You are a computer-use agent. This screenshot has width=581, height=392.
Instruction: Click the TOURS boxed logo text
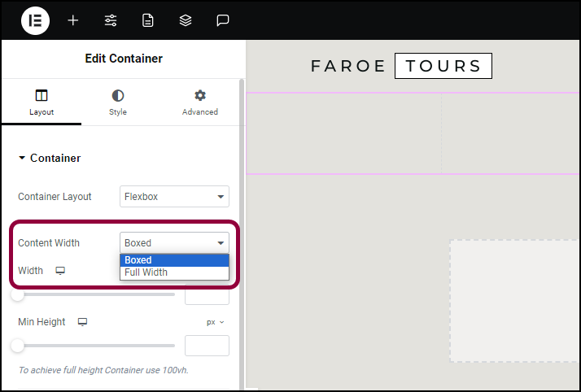443,66
